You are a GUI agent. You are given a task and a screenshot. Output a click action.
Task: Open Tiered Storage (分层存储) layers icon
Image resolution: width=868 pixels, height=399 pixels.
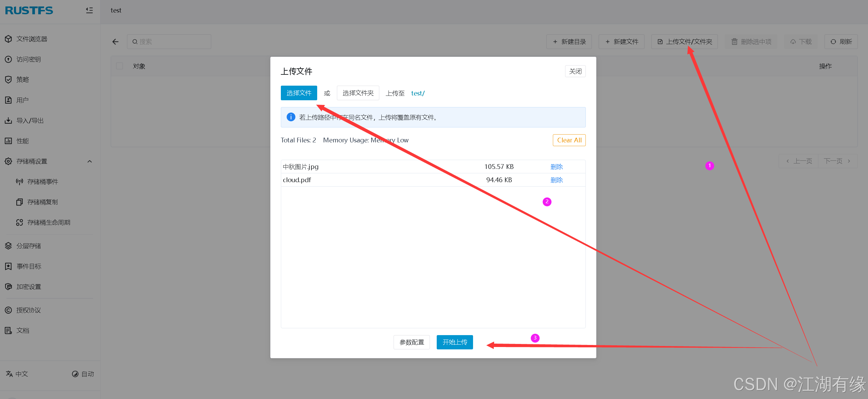[8, 246]
